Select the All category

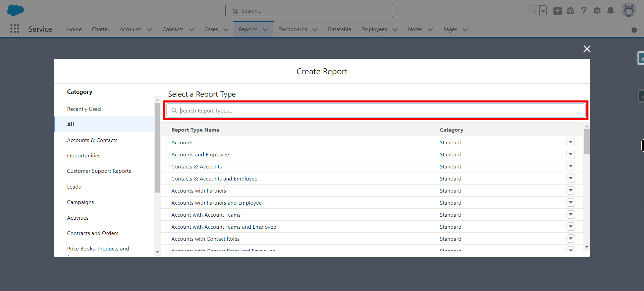(104, 124)
